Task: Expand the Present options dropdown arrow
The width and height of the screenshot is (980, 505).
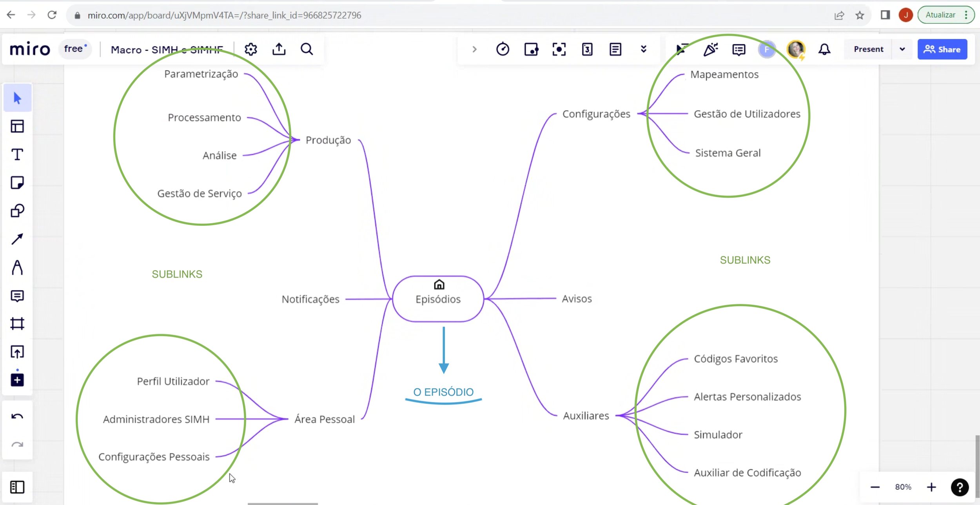Action: click(902, 49)
